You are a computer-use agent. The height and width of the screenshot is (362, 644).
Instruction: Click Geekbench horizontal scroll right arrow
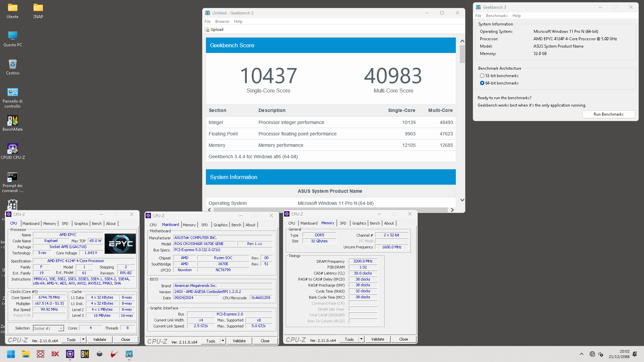coord(452,210)
